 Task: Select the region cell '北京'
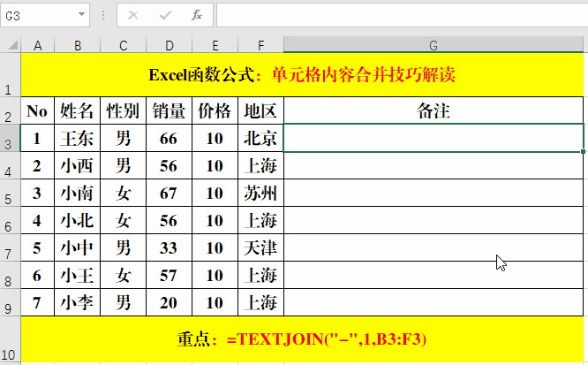click(260, 138)
